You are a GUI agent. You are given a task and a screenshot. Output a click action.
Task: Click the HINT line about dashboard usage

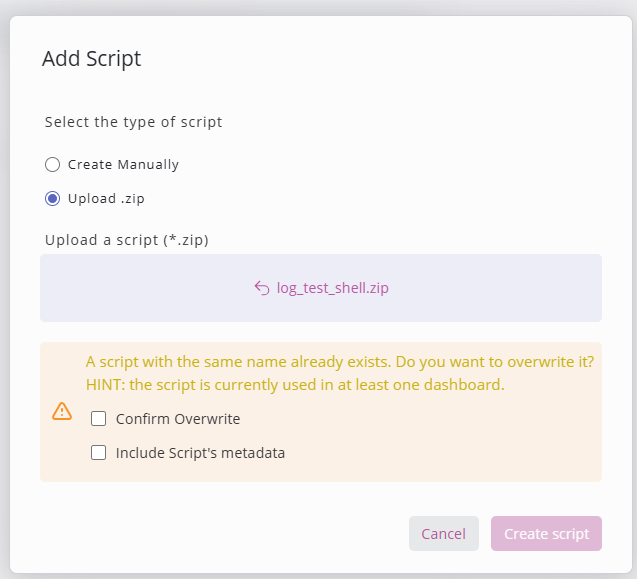pyautogui.click(x=295, y=385)
